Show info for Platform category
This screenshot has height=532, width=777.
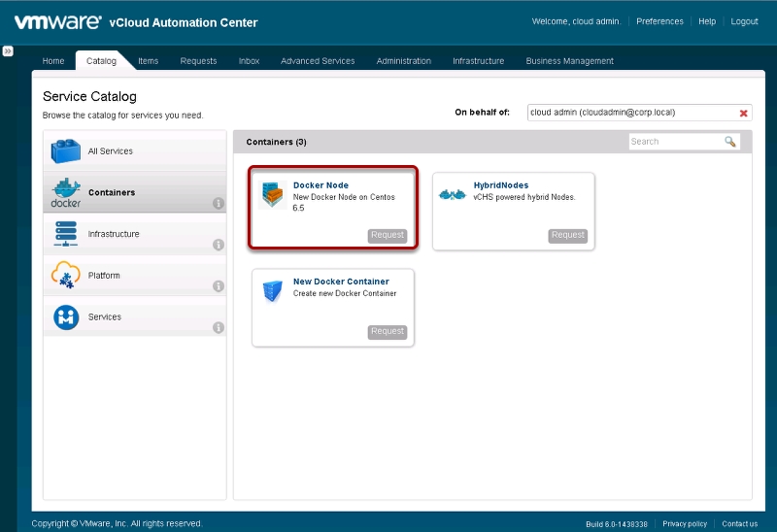click(218, 285)
